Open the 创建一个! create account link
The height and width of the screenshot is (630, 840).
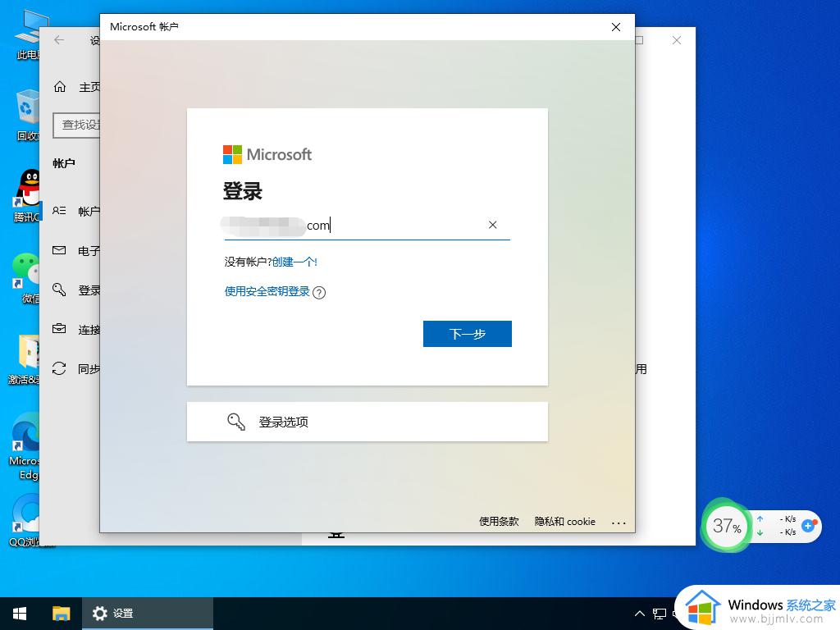tap(294, 262)
